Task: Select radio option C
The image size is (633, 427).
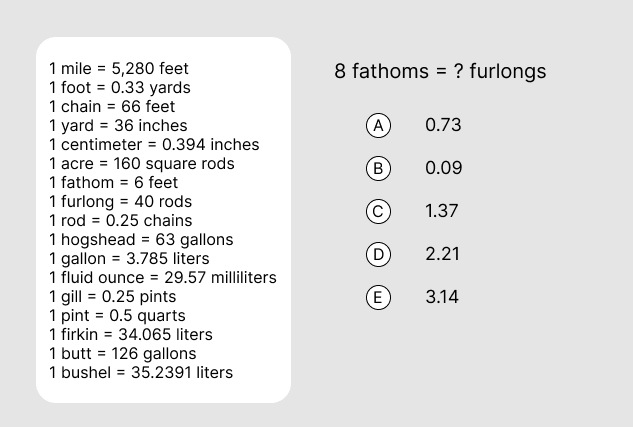Action: [x=378, y=211]
